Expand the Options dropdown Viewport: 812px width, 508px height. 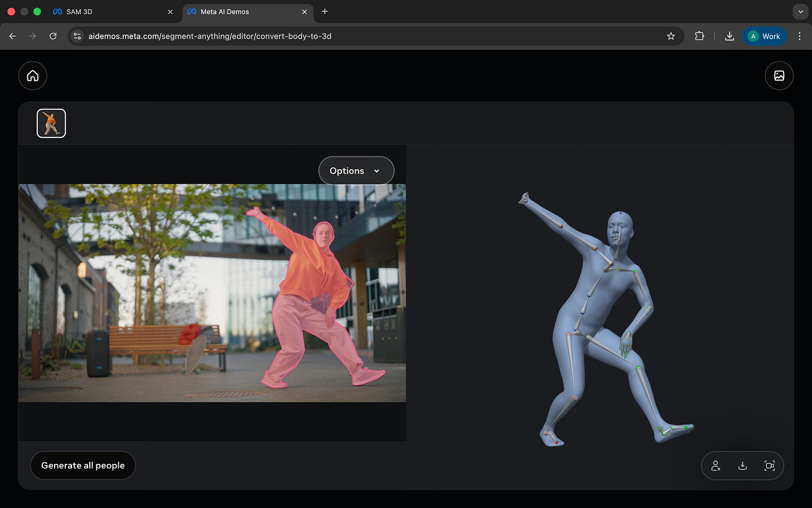click(356, 171)
